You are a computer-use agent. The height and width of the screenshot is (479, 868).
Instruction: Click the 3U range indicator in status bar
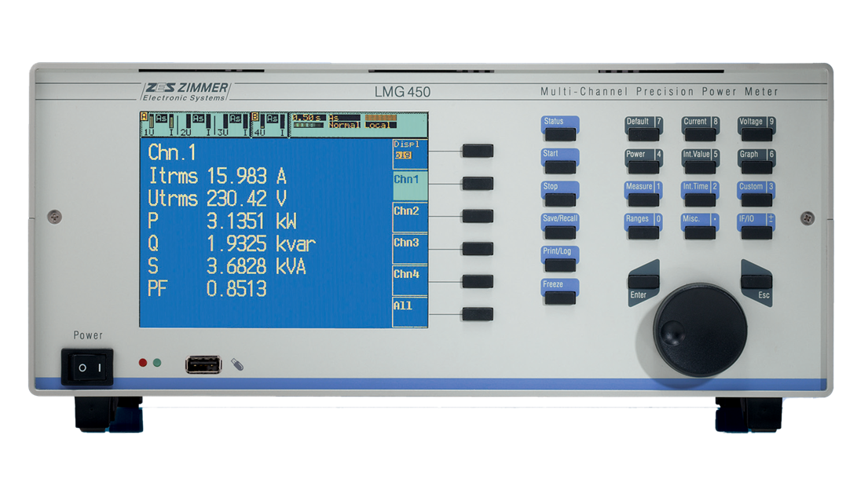pyautogui.click(x=232, y=125)
